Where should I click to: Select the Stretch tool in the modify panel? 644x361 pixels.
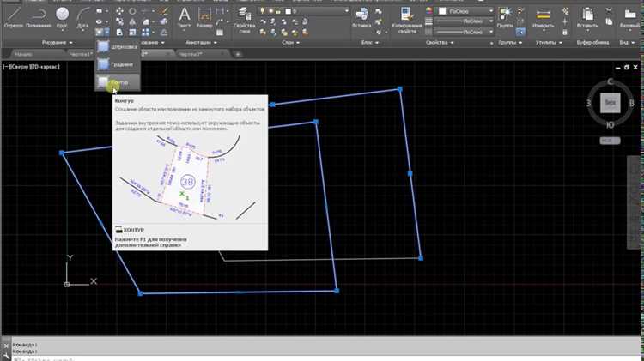point(119,33)
